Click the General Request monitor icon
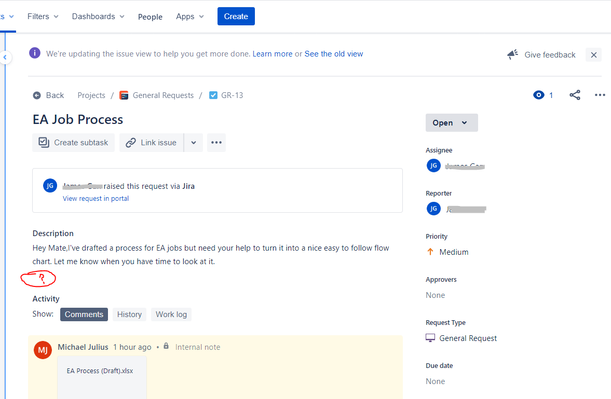The width and height of the screenshot is (611, 399). (430, 338)
